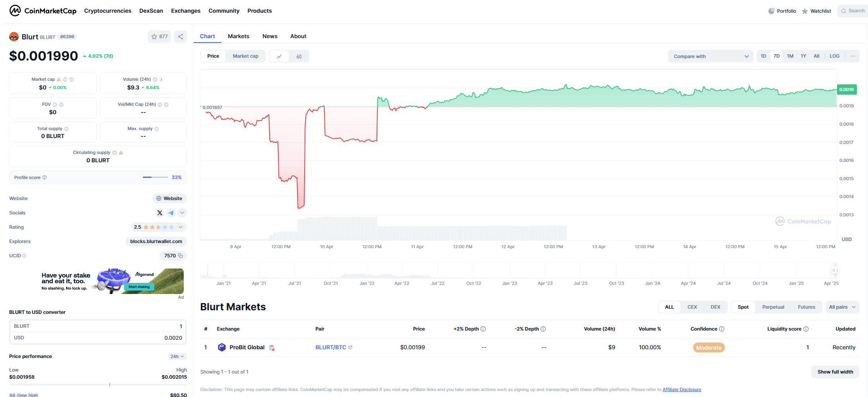Set chart range to All
This screenshot has height=397, width=868.
click(817, 56)
